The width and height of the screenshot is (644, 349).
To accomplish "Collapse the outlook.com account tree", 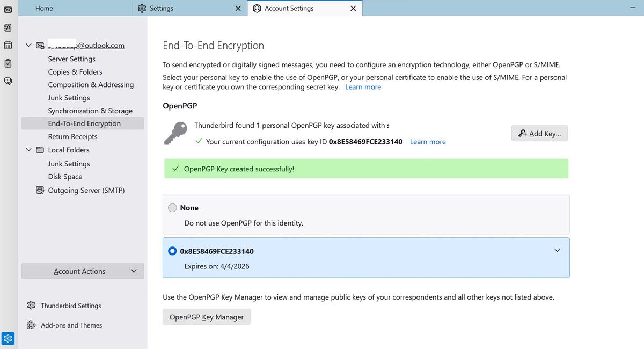I will point(29,46).
